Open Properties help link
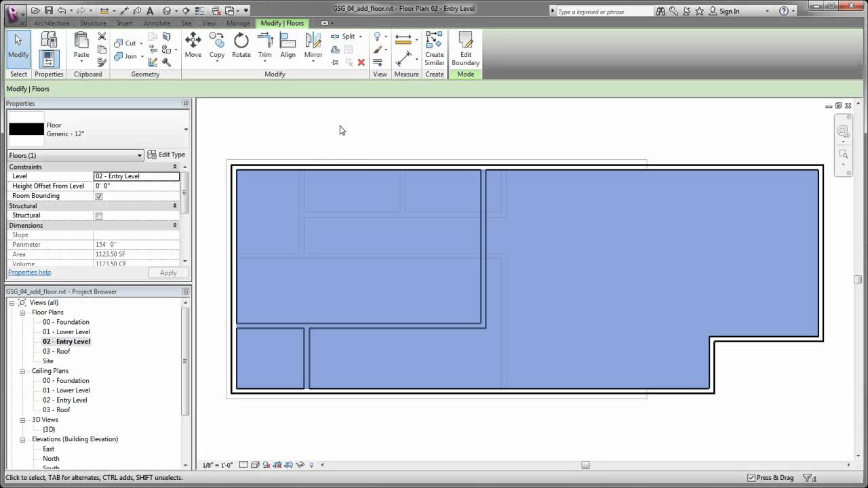Screen dimensions: 868x488 point(29,272)
